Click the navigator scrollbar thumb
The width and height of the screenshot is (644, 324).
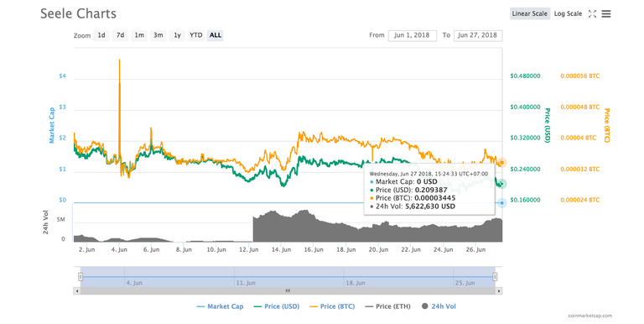point(288,290)
